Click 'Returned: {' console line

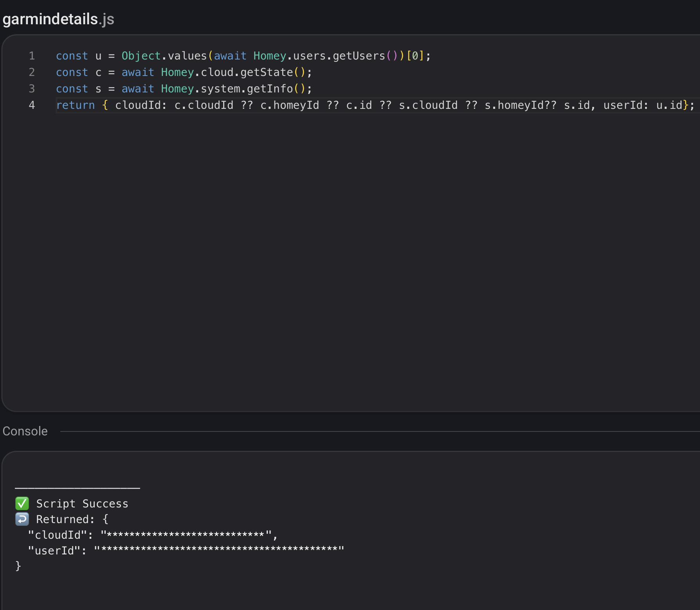pos(72,520)
